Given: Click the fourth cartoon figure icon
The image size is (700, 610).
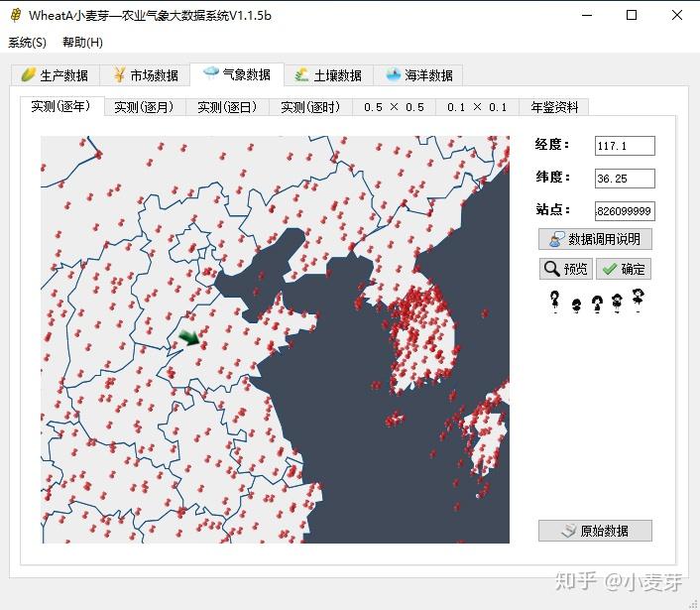Looking at the screenshot, I should click(x=617, y=304).
